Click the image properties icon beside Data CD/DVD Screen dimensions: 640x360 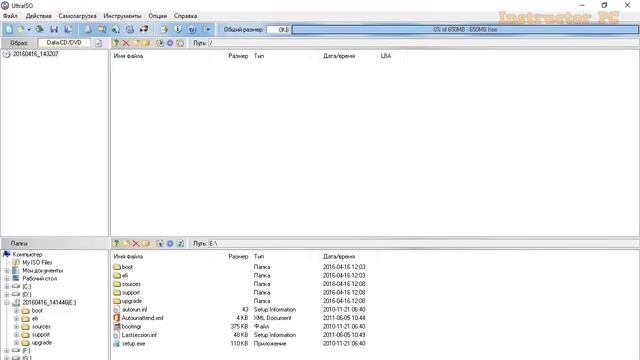(x=98, y=43)
